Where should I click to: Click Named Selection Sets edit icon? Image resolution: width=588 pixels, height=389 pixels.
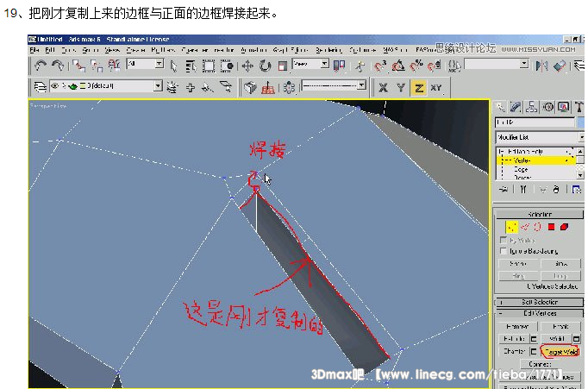pos(454,66)
